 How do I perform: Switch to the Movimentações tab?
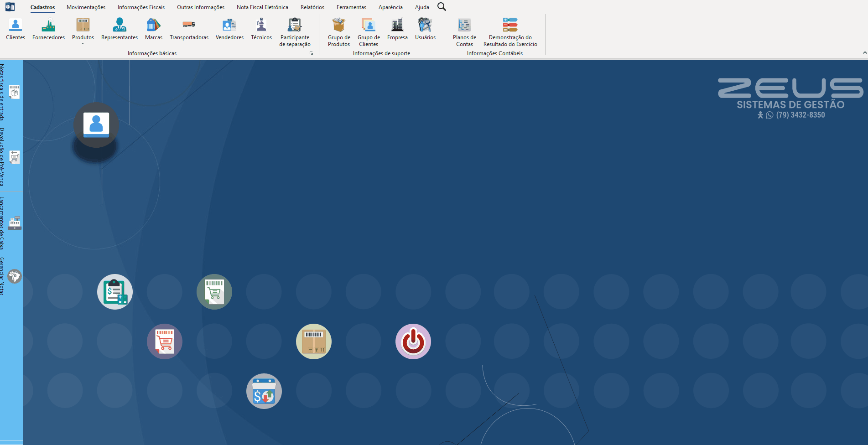(86, 7)
